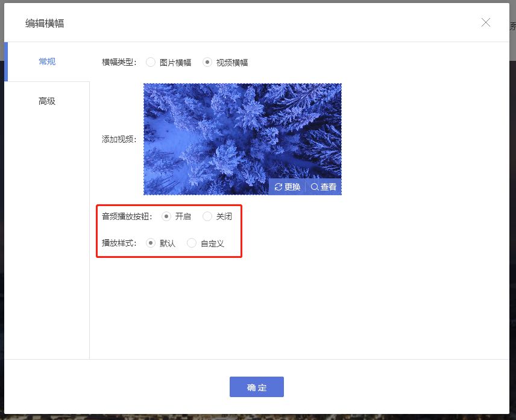
Task: Close the 编辑横幅 dialog with the X
Action: [x=486, y=22]
